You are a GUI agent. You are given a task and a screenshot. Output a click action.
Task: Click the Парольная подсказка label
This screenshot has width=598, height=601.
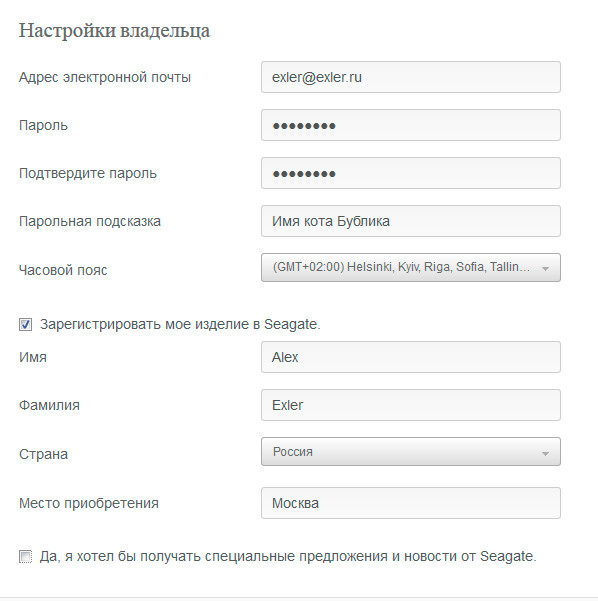pyautogui.click(x=90, y=222)
